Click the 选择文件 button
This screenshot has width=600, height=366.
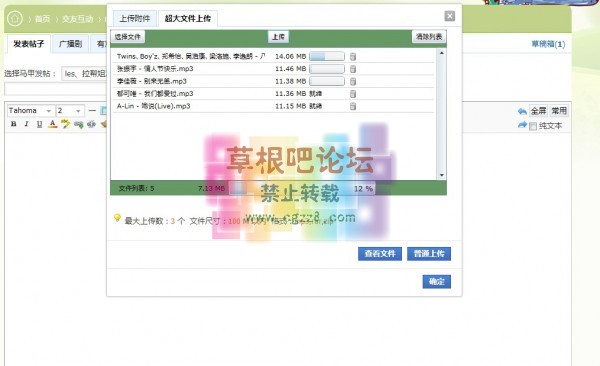coord(128,37)
